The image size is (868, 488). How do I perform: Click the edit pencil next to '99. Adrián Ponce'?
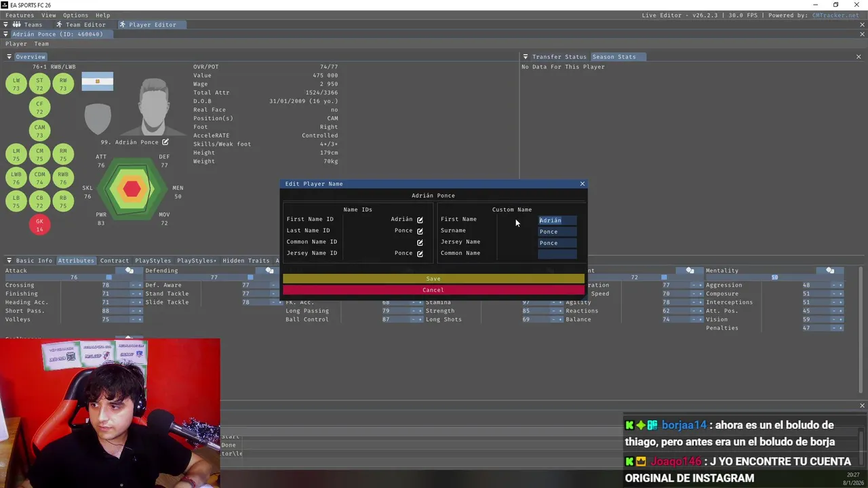point(165,142)
